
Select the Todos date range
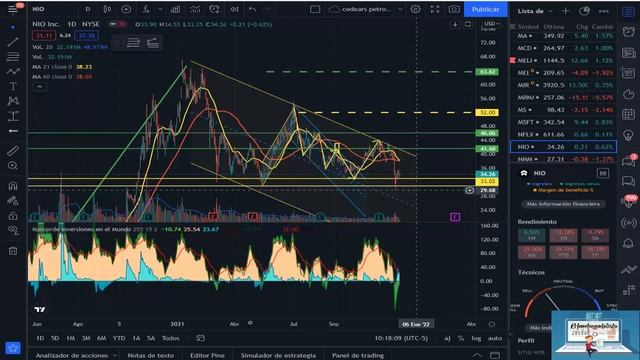click(x=170, y=338)
